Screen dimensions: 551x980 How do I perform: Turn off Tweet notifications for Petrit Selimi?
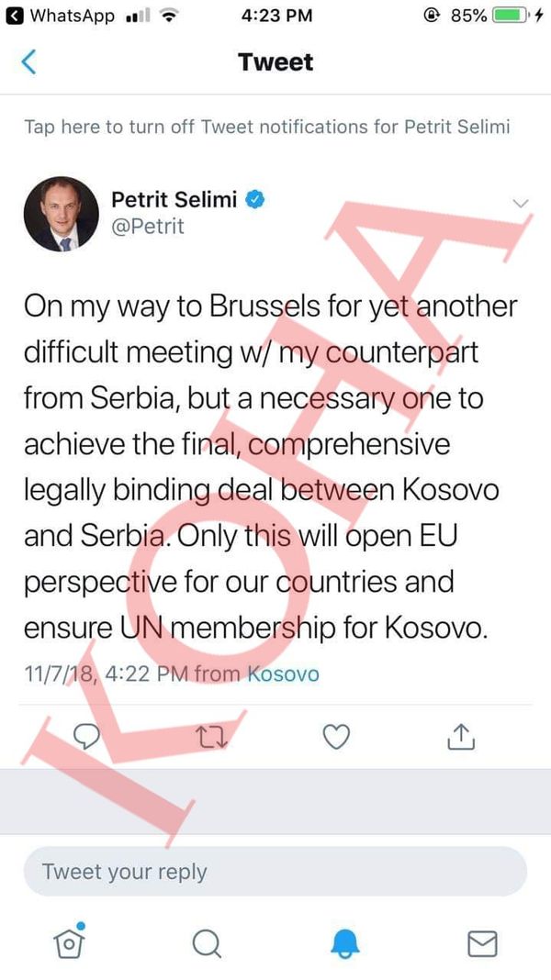267,127
